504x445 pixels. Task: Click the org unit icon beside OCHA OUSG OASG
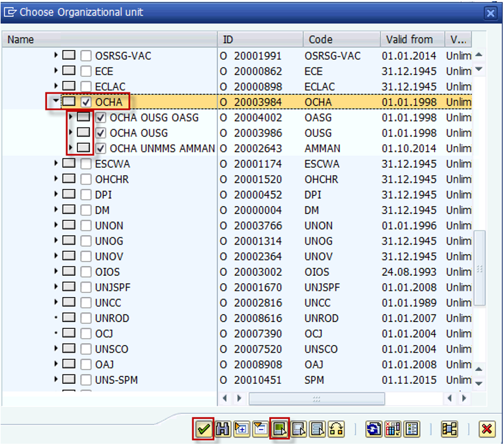pyautogui.click(x=84, y=117)
